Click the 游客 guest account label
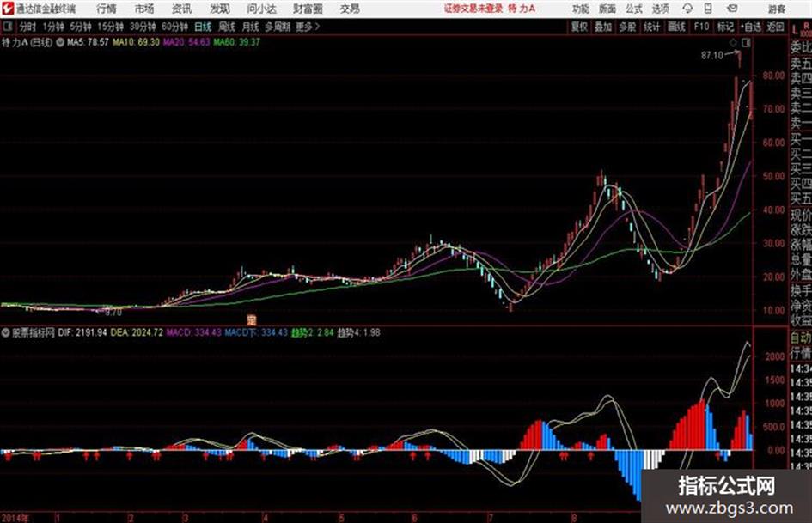This screenshot has width=812, height=523. point(777,9)
